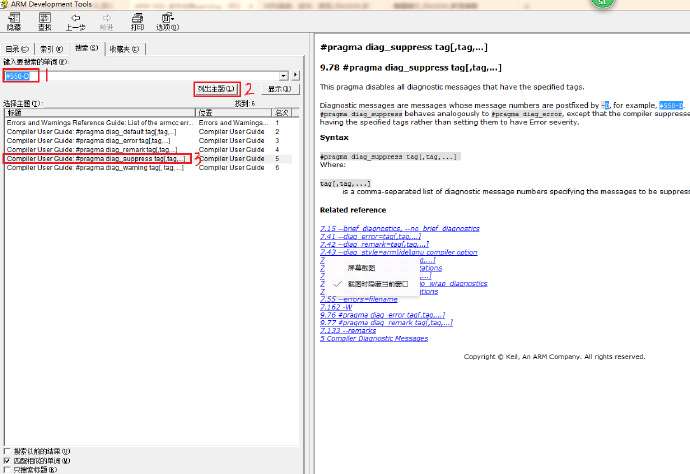Open the partly hidden '..._wrap_diagnostics' link
This screenshot has width=690, height=474.
(453, 283)
